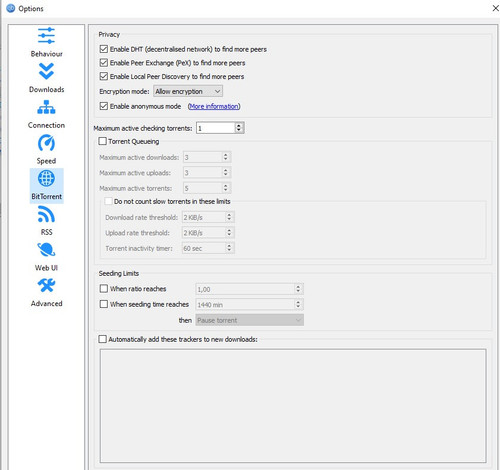Select the Behaviour label in sidebar
Viewport: 500px width, 470px height.
pos(46,54)
